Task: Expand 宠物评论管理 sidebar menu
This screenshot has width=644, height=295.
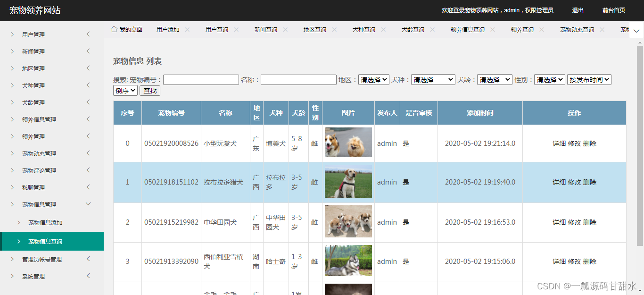Action: (x=52, y=170)
